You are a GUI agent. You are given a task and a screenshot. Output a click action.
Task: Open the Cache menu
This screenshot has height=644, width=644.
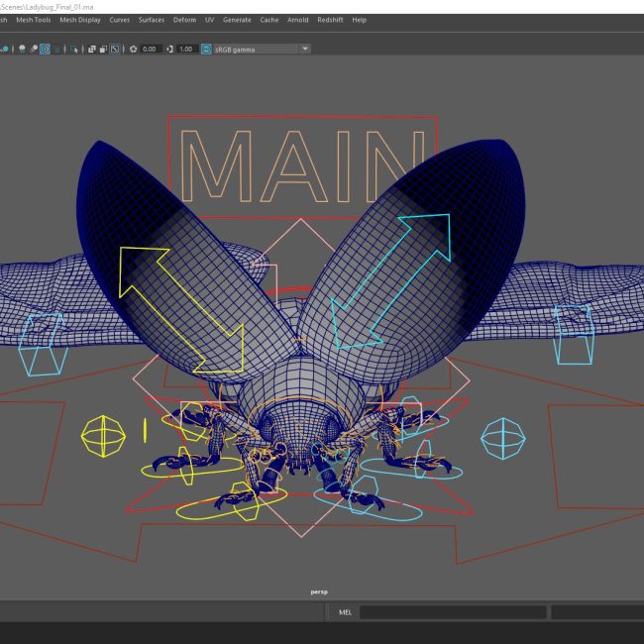pos(269,20)
